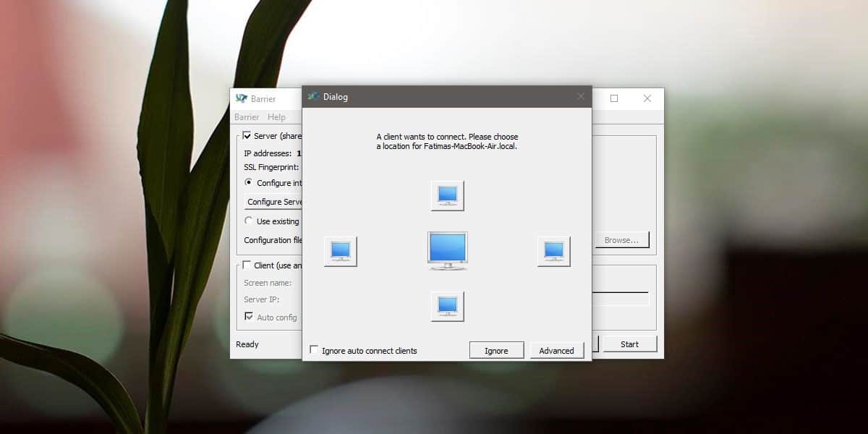Select the Use existing configuration radio button
This screenshot has height=434, width=868.
(249, 221)
